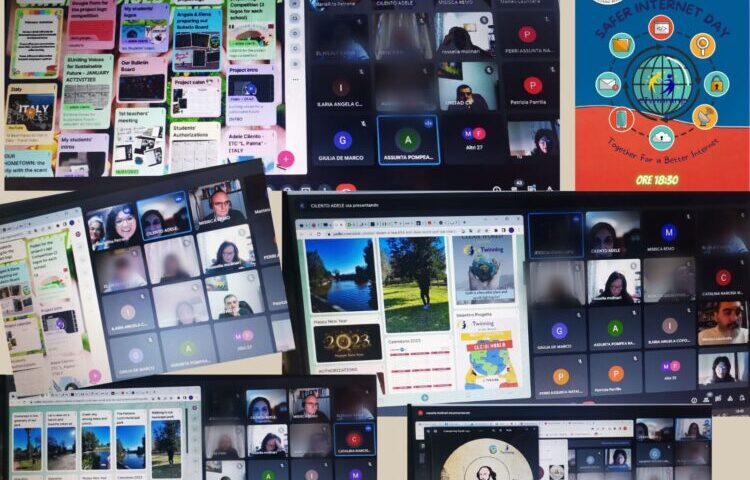Open the three-dots menu in Padlet's side toolbar
The width and height of the screenshot is (750, 480).
295,79
